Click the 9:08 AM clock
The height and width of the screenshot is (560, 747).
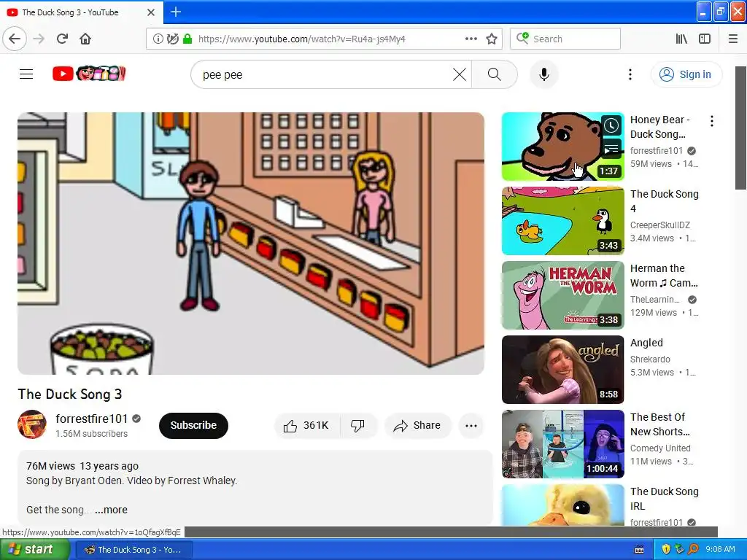(x=720, y=549)
